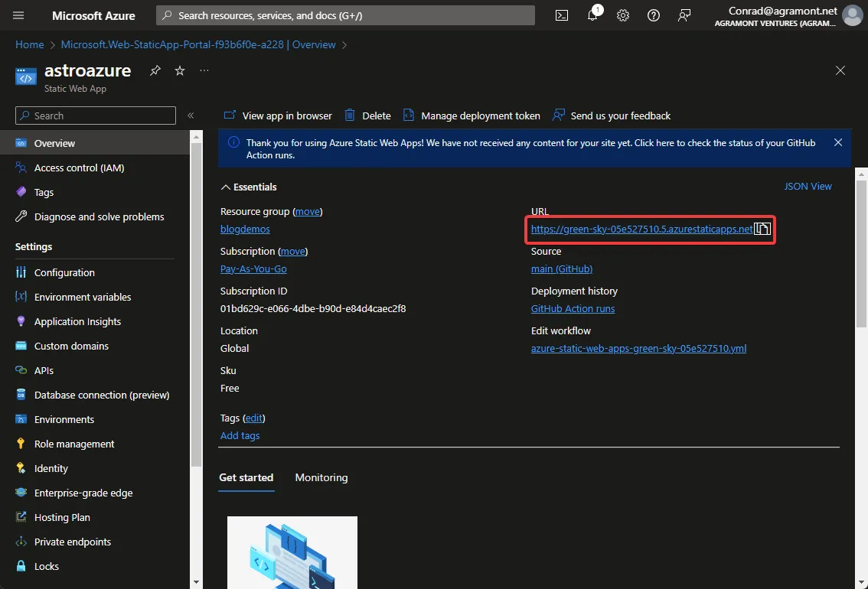This screenshot has width=868, height=589.
Task: Click the Delete toolbar button
Action: 367,116
